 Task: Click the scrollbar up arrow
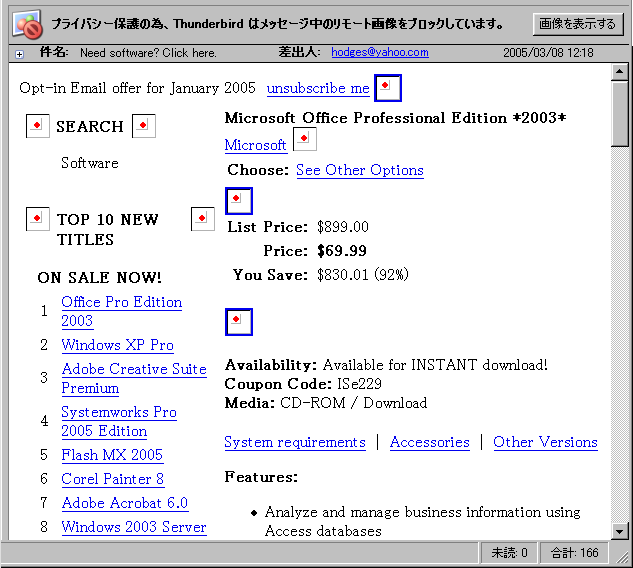[x=619, y=73]
